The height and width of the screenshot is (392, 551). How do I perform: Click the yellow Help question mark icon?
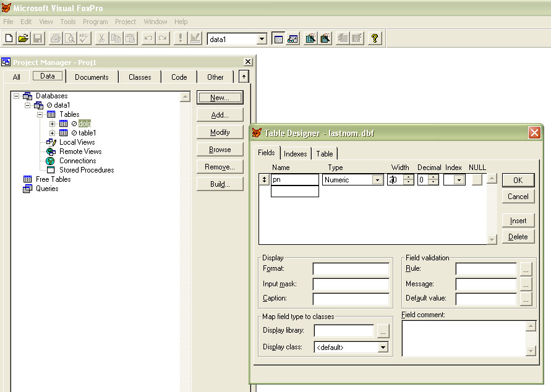pos(374,38)
